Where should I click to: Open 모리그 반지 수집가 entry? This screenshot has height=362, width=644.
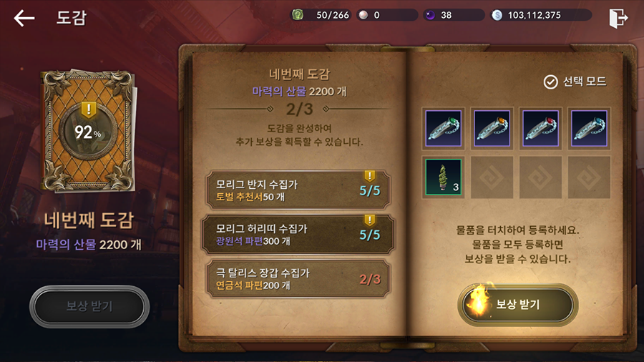[298, 190]
